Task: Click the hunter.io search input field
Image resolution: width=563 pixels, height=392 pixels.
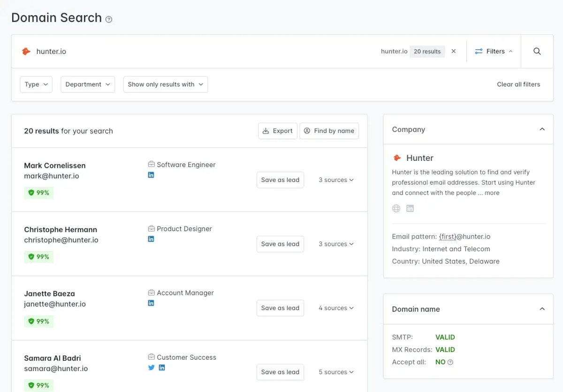Action: coord(202,52)
